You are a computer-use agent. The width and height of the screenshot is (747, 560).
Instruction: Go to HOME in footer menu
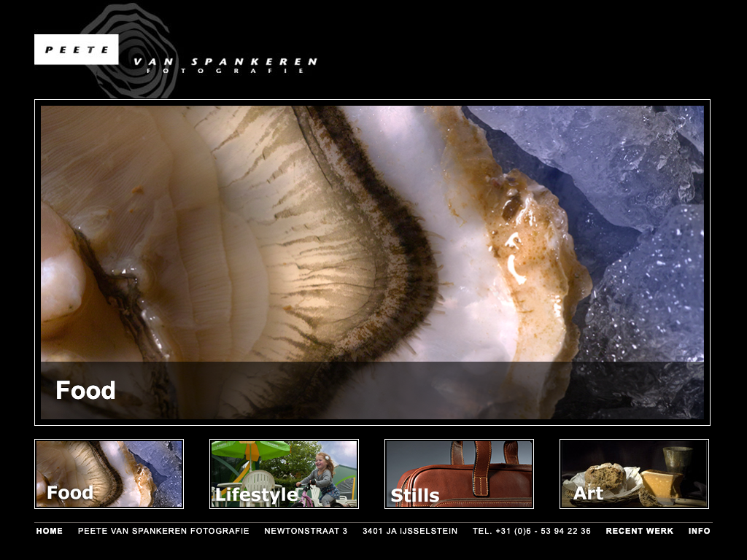[x=50, y=531]
